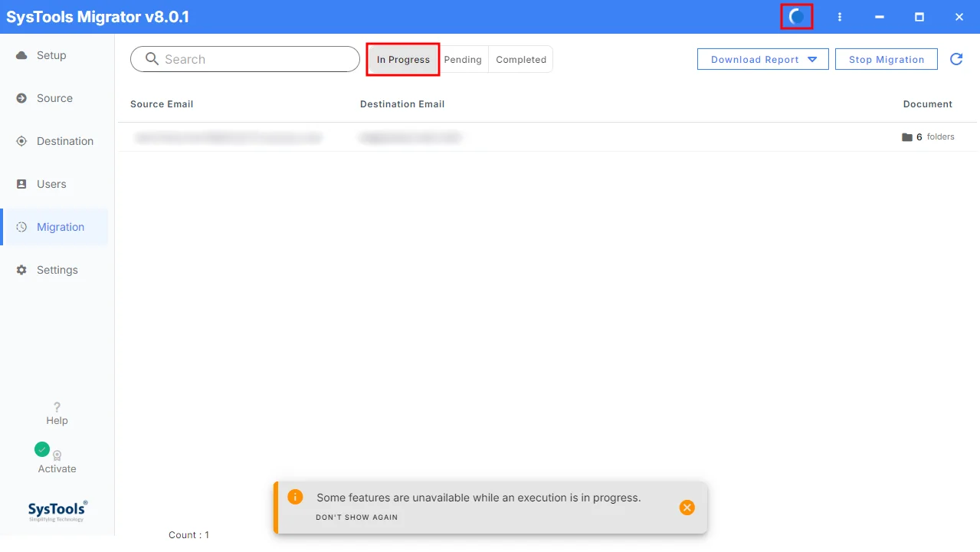Click the SysTools logo at bottom left

tap(57, 511)
